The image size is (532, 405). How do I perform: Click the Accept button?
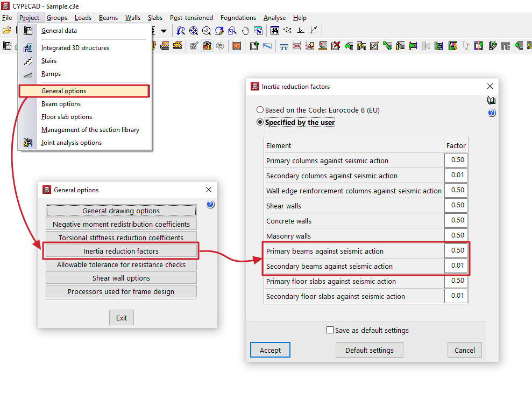[x=270, y=350]
